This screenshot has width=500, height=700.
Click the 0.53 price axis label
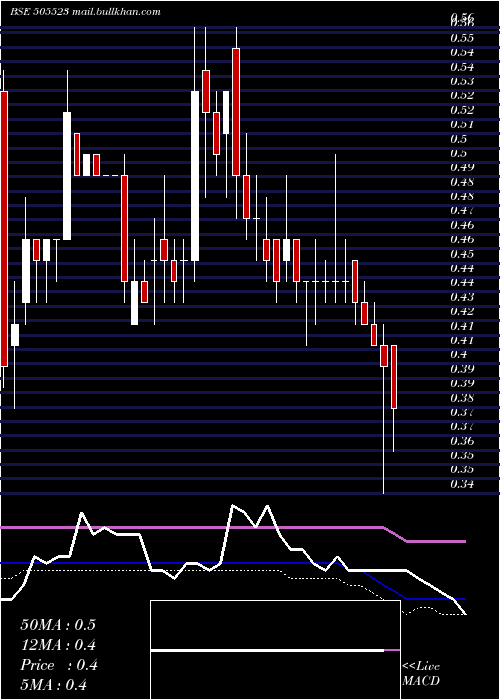pos(462,81)
